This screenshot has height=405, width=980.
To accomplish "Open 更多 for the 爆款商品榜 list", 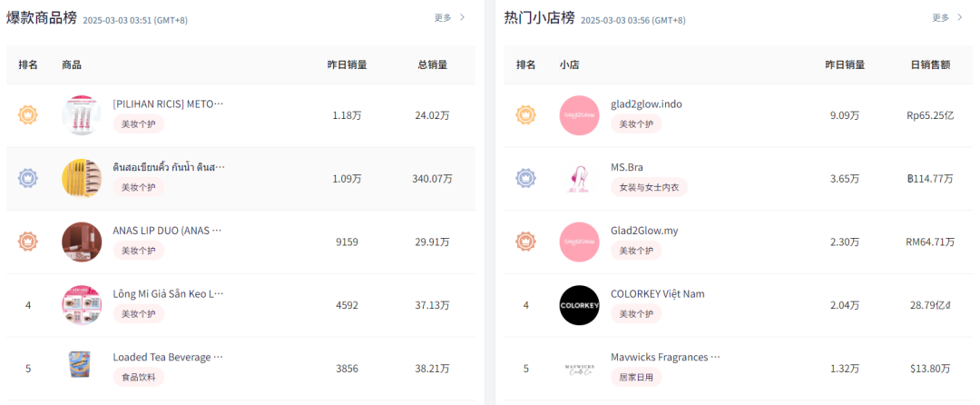I will click(x=443, y=17).
